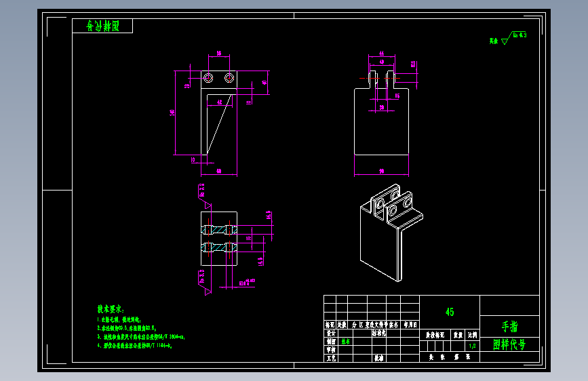Select the green name next to 制图

(345, 341)
